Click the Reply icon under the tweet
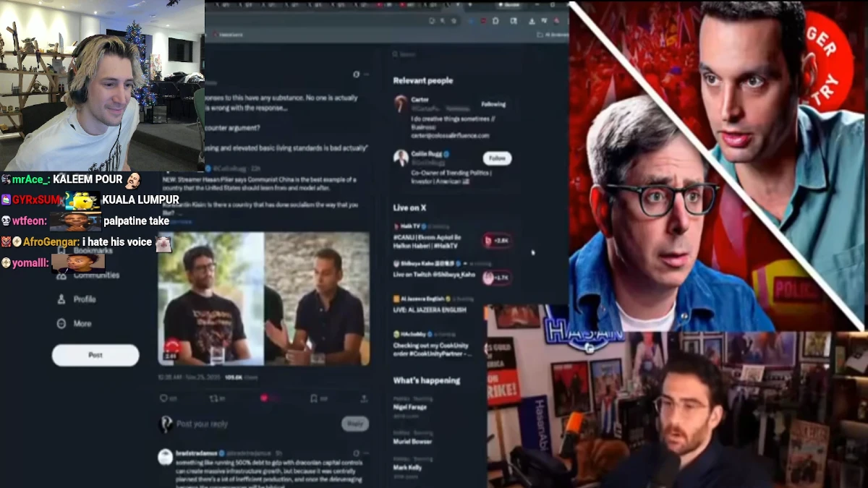Screen dimensions: 868x488 (x=163, y=398)
